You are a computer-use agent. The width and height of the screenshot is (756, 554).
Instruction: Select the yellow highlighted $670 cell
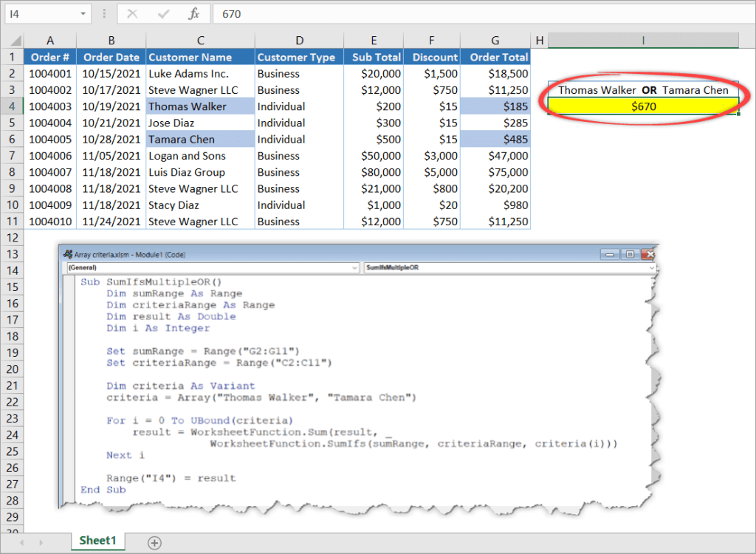(643, 106)
